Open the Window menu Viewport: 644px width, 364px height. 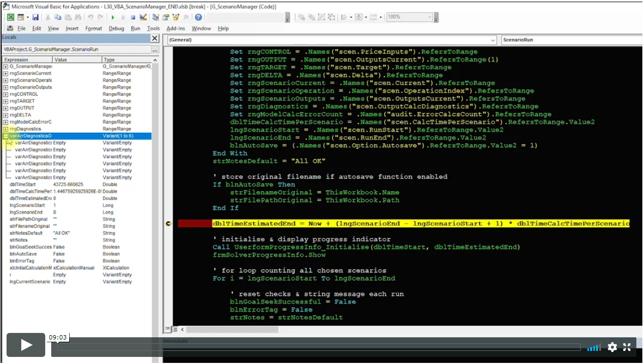coord(201,28)
